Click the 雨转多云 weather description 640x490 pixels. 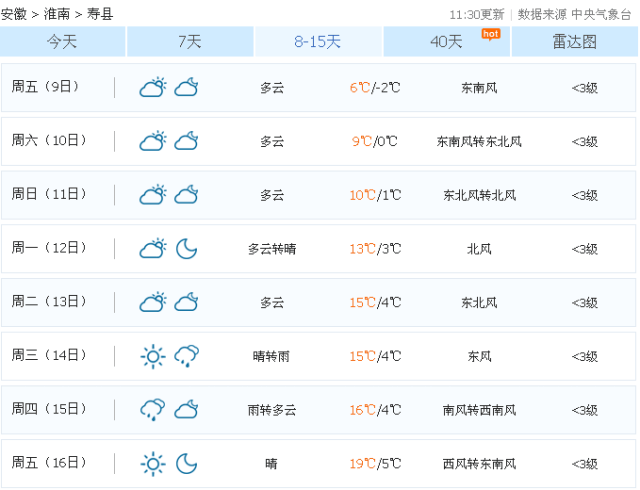point(272,410)
